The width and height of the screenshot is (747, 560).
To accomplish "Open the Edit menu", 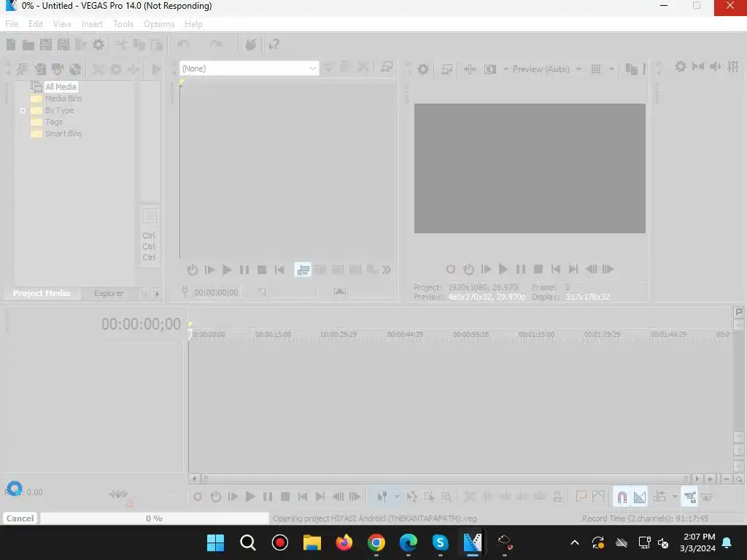I will (36, 24).
